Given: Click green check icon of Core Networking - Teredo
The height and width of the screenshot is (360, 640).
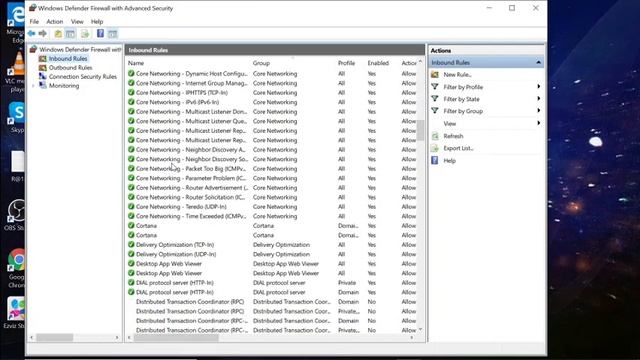Looking at the screenshot, I should point(131,207).
